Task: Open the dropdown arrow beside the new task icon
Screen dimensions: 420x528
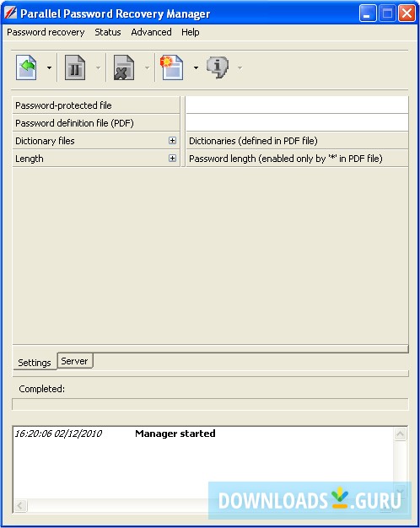Action: (x=196, y=67)
